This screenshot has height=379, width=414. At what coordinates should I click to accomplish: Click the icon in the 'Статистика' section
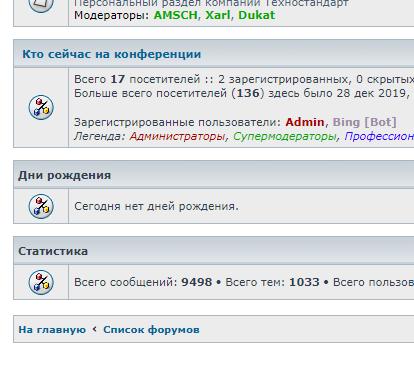[41, 282]
